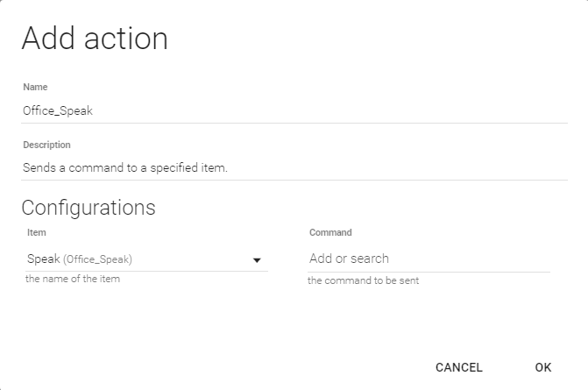Open the Item dropdown arrow
The image size is (588, 390).
click(x=258, y=260)
